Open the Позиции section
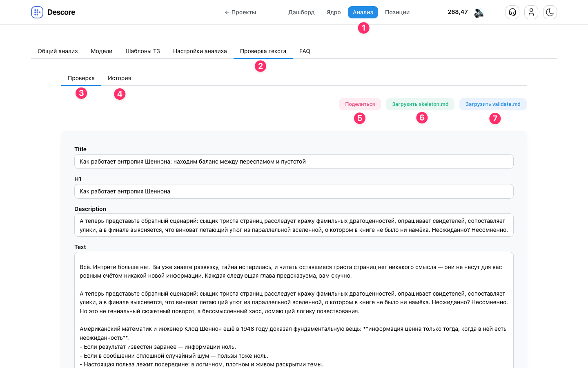588x368 pixels. [397, 12]
